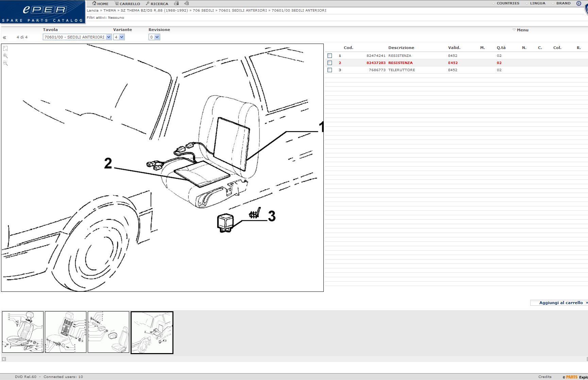The image size is (588, 380).
Task: Open the Revisione dropdown
Action: coord(154,37)
